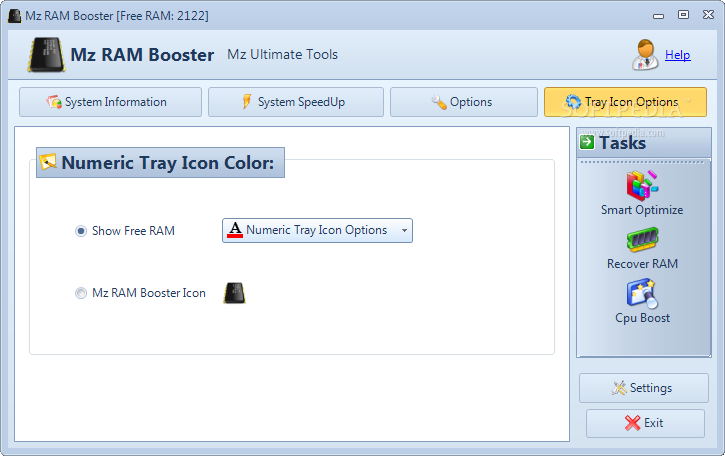This screenshot has height=456, width=725.
Task: Select the Tray Icon Options tab
Action: pyautogui.click(x=625, y=102)
